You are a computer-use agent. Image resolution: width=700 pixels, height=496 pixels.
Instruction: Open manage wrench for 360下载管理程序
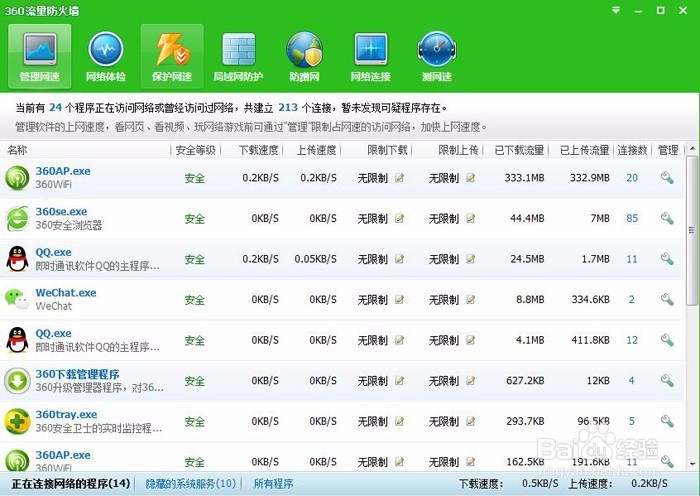667,381
